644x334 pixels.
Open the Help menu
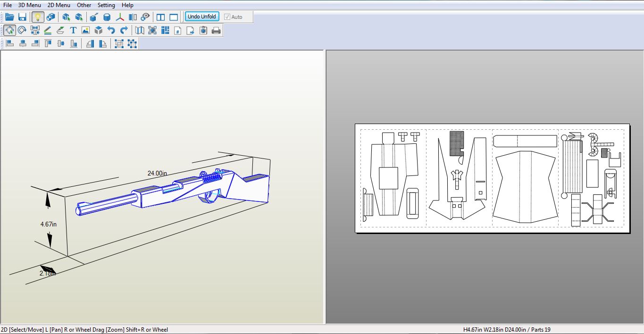(x=127, y=5)
